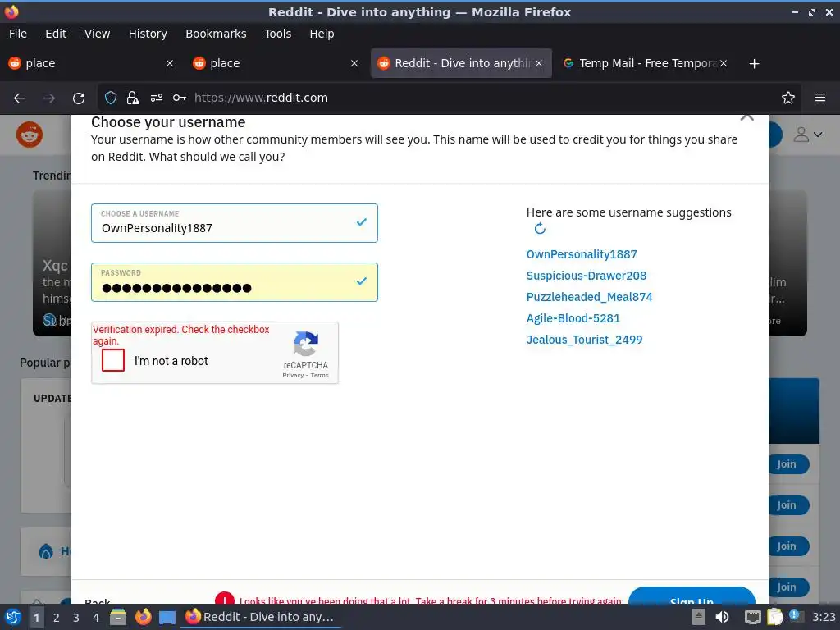Viewport: 840px width, 630px height.
Task: Switch to workspace 2
Action: point(57,618)
